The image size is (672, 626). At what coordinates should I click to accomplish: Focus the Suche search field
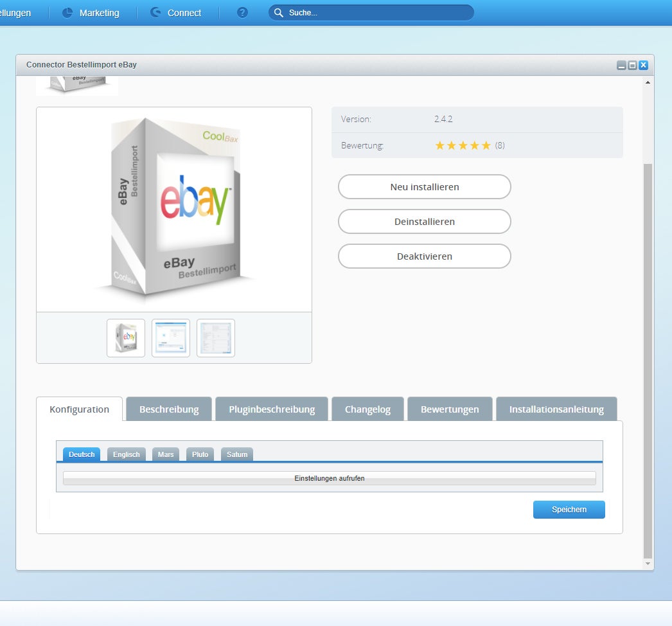coord(371,13)
